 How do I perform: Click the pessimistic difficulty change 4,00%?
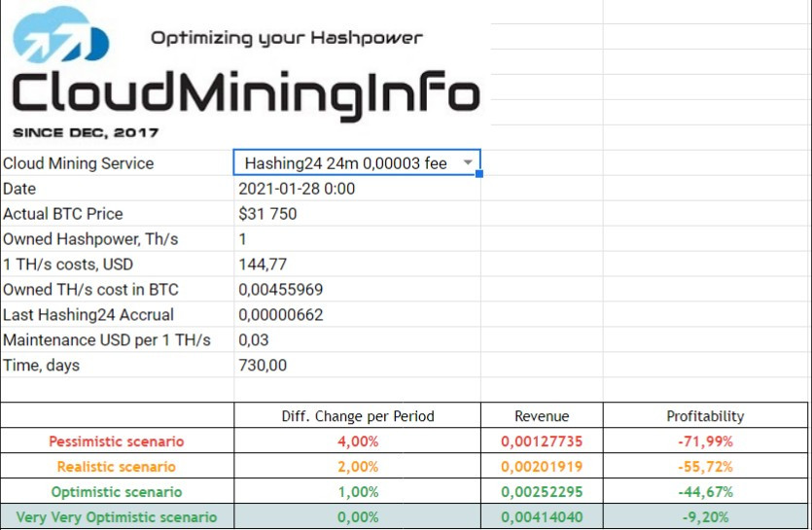point(358,442)
